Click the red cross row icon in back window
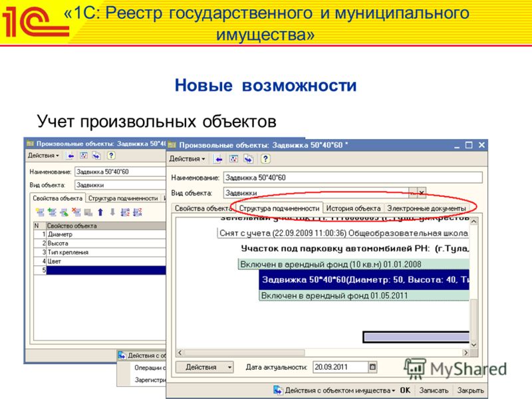This screenshot has width=532, height=399. click(76, 212)
